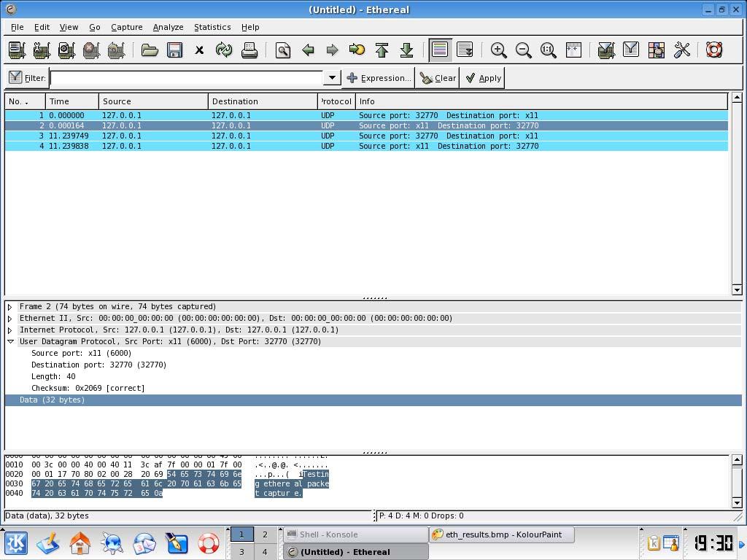Restart the running capture icon
The height and width of the screenshot is (560, 747).
click(116, 50)
